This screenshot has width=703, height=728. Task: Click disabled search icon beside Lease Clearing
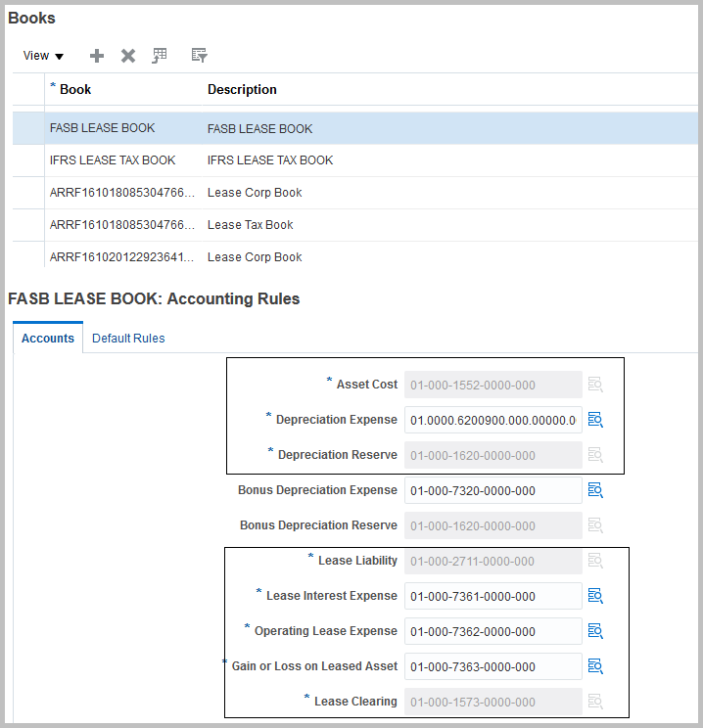595,702
